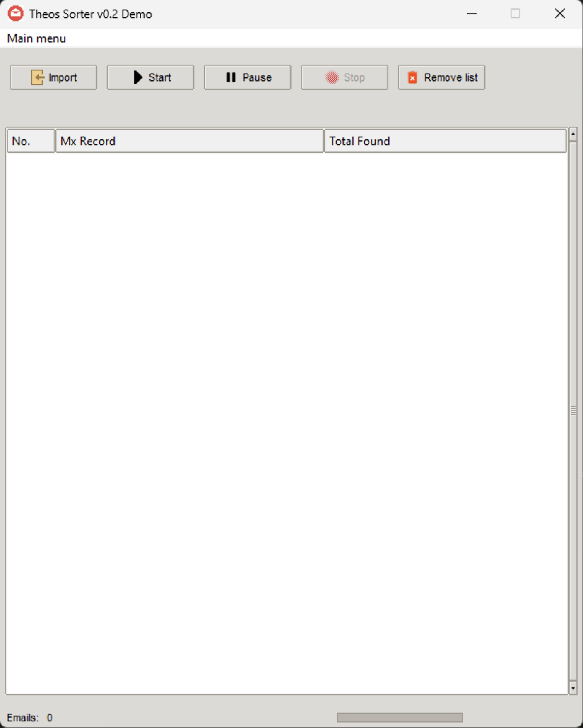Click the red Stop button
This screenshot has width=583, height=728.
coord(344,77)
